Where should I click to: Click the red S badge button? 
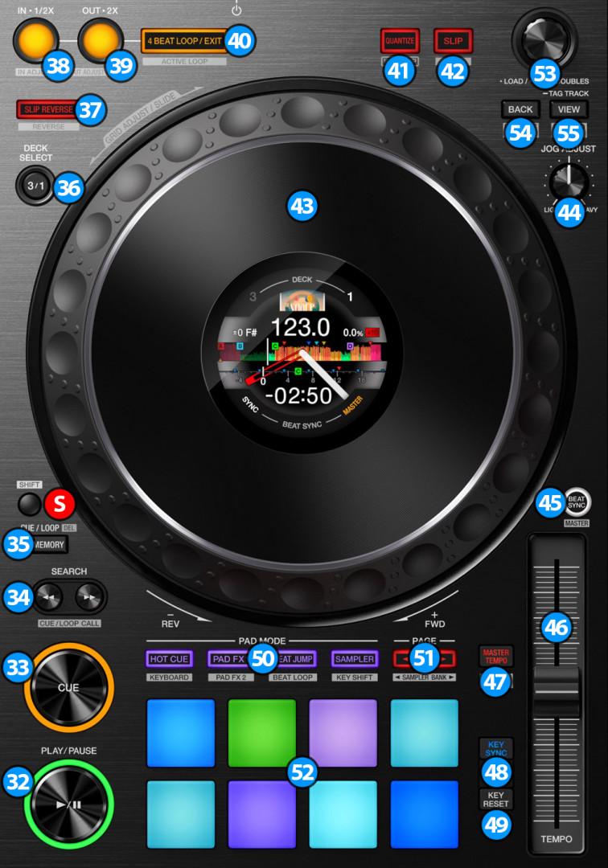(60, 504)
